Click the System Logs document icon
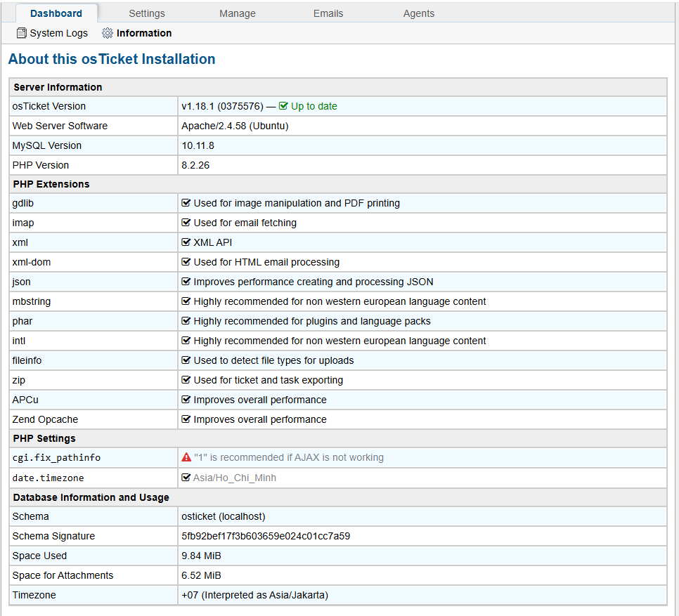This screenshot has width=679, height=616. point(22,33)
